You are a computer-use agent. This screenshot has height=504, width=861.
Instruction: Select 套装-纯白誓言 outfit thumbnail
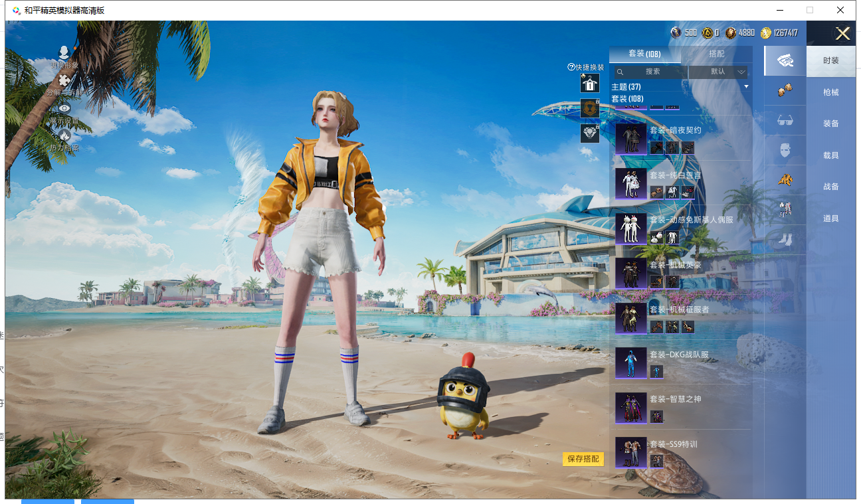(x=631, y=183)
